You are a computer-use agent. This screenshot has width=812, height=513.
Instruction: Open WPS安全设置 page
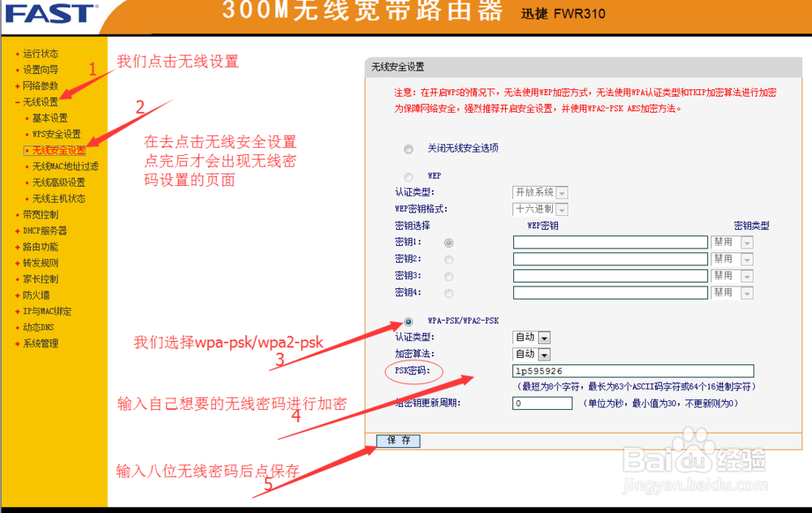[57, 134]
